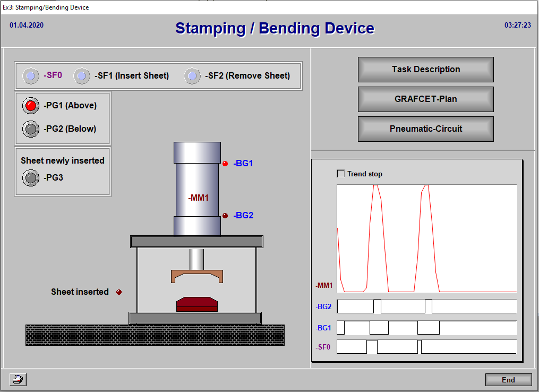Click the Sheet inserted indicator dot
Image resolution: width=539 pixels, height=392 pixels.
point(119,292)
